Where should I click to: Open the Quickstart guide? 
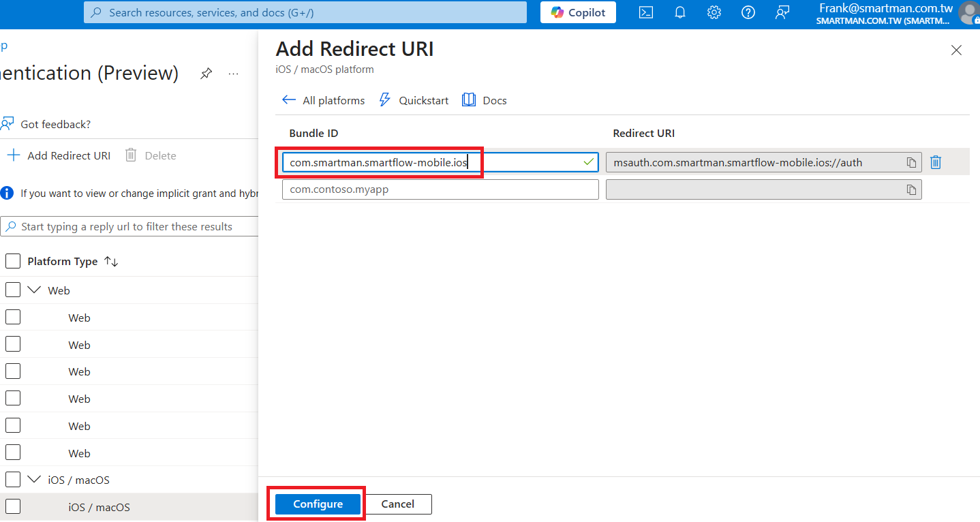(x=414, y=100)
